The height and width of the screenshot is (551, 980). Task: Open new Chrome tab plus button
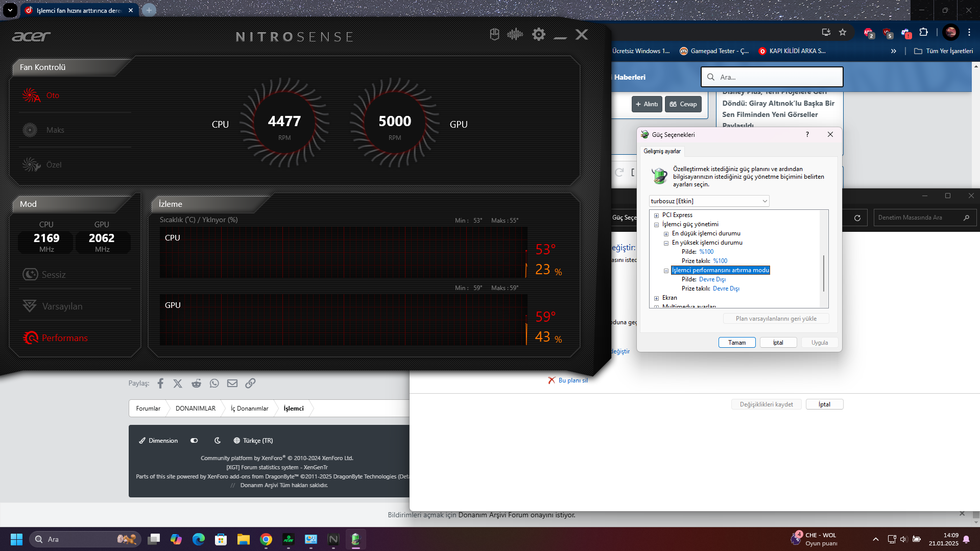(149, 10)
